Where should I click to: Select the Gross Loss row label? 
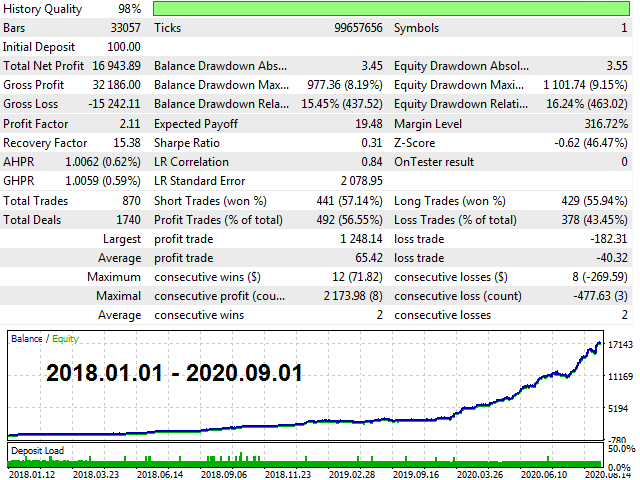click(31, 104)
